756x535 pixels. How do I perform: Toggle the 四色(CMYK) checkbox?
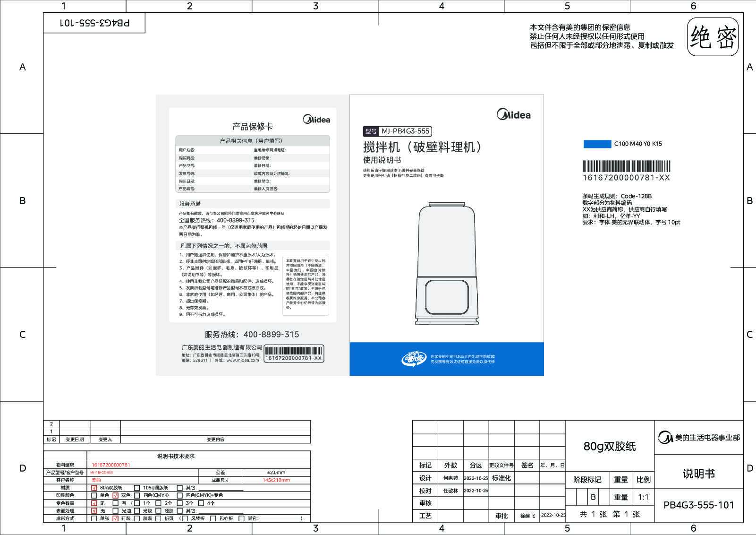pyautogui.click(x=137, y=495)
